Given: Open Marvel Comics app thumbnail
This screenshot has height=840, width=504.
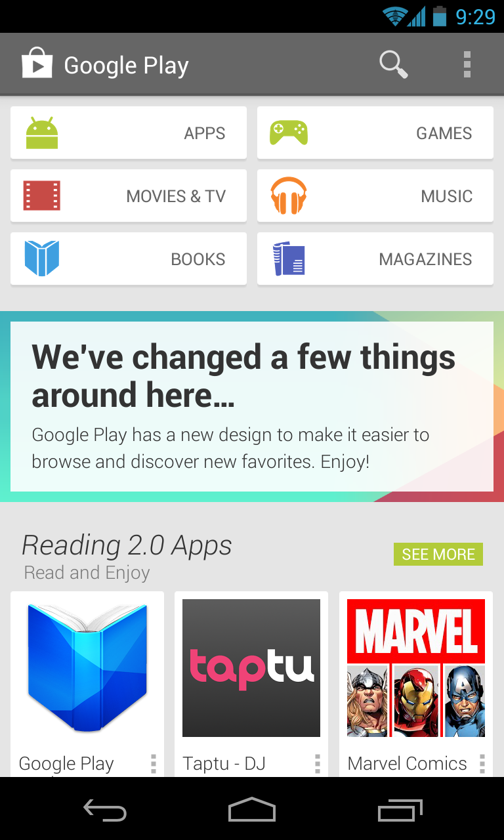Looking at the screenshot, I should (x=416, y=668).
